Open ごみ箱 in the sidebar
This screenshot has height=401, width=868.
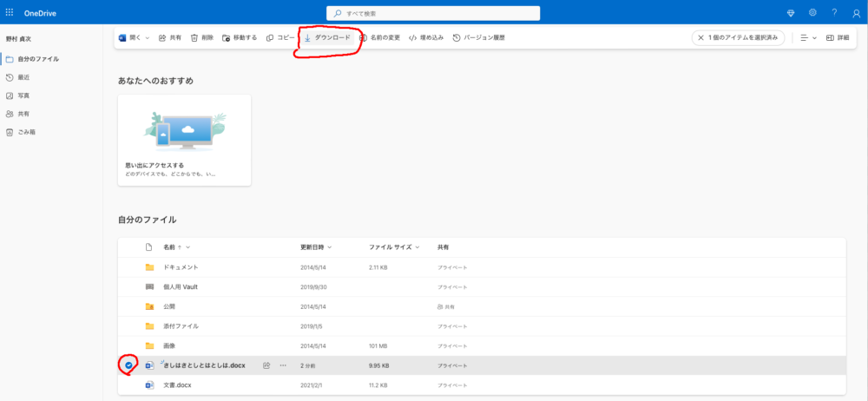coord(26,132)
